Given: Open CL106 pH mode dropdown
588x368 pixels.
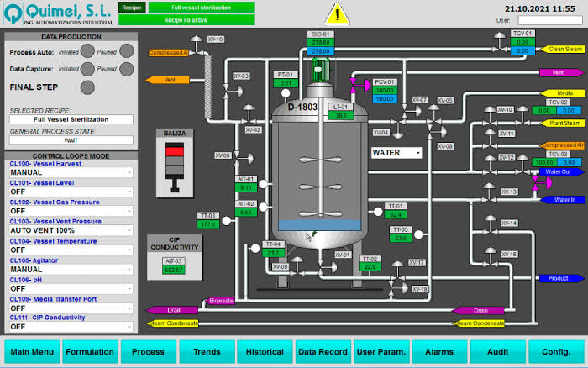Looking at the screenshot, I should [x=71, y=289].
